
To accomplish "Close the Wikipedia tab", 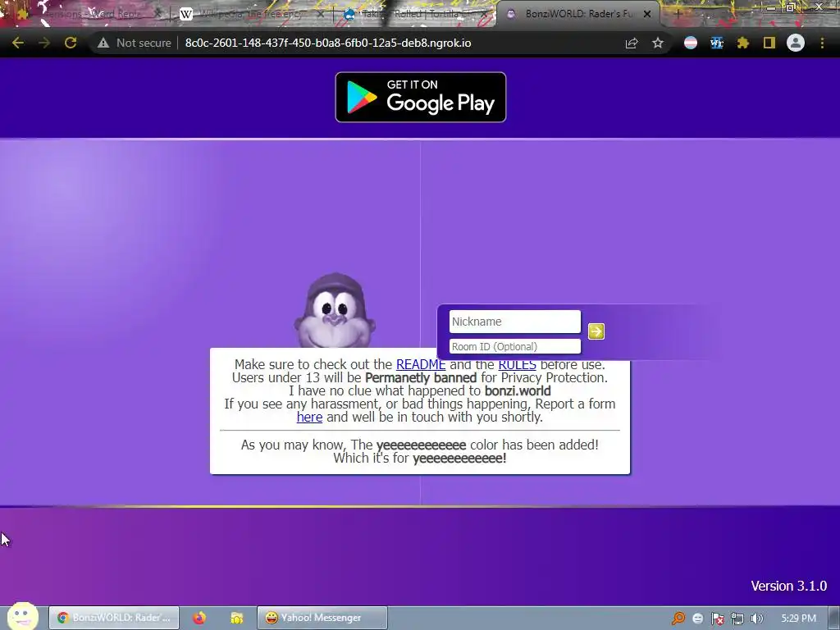I will click(x=321, y=14).
